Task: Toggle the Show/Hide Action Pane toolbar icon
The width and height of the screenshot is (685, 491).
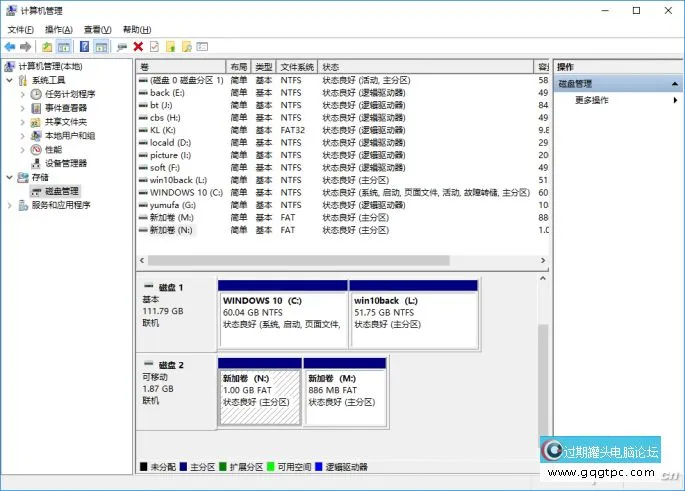Action: pos(101,46)
